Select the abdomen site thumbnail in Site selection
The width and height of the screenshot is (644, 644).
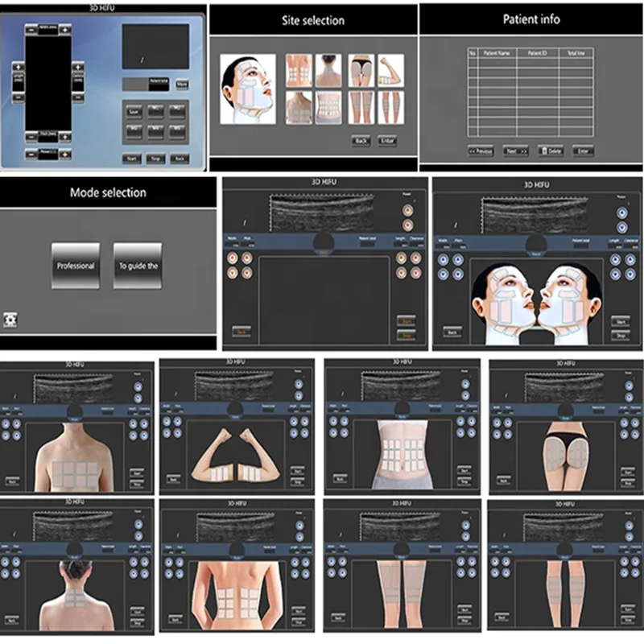coord(328,108)
